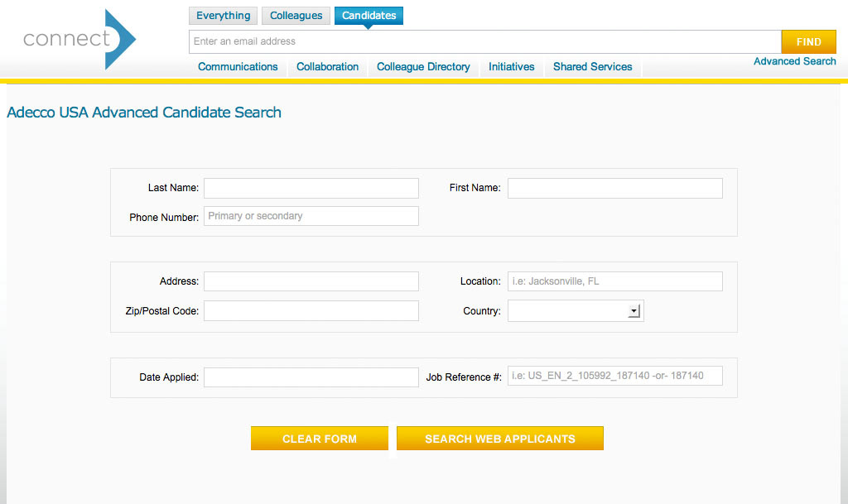Focus the email address search box
Screen dimensions: 848x504
pos(485,41)
